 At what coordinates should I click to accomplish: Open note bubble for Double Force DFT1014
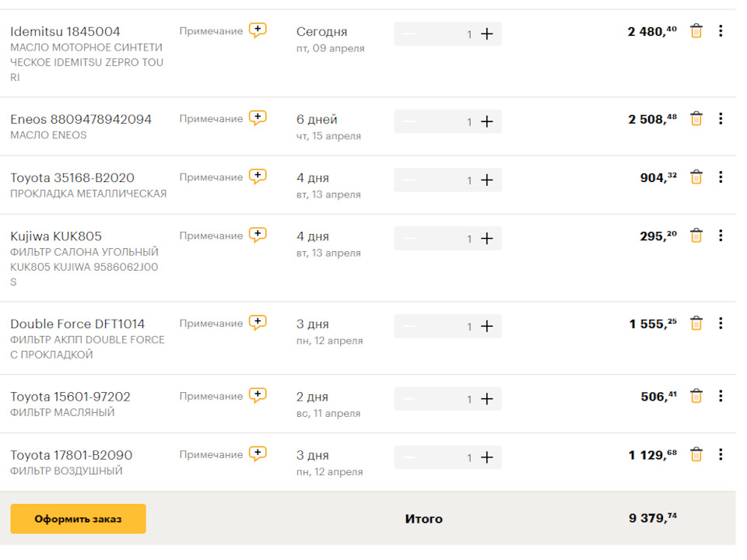click(x=258, y=323)
